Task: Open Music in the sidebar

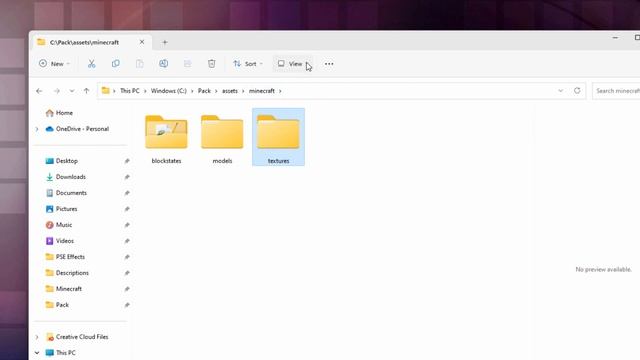Action: 59,225
